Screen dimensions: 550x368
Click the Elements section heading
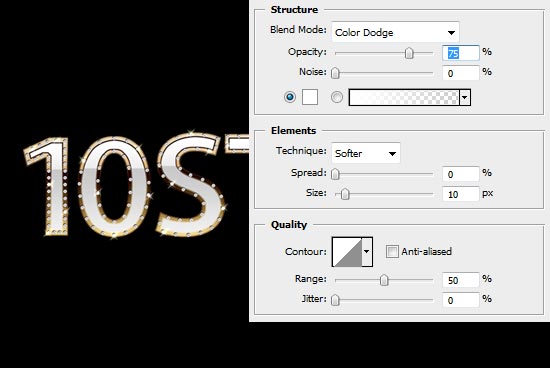(294, 131)
